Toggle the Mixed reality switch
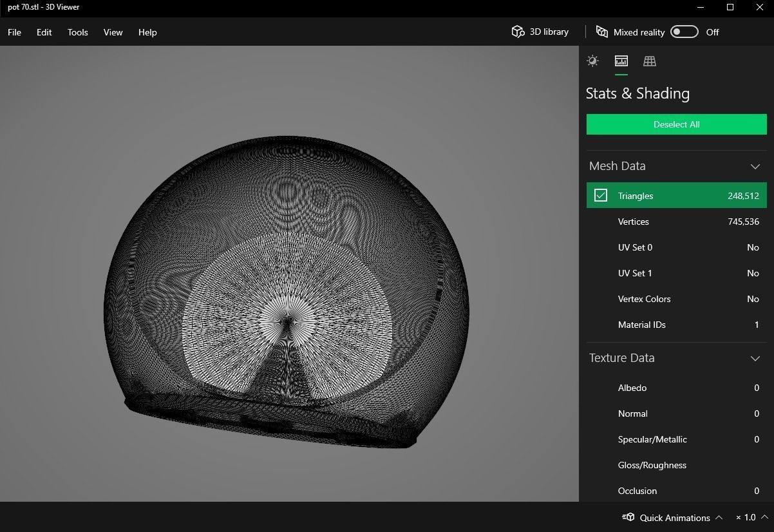 [x=684, y=32]
